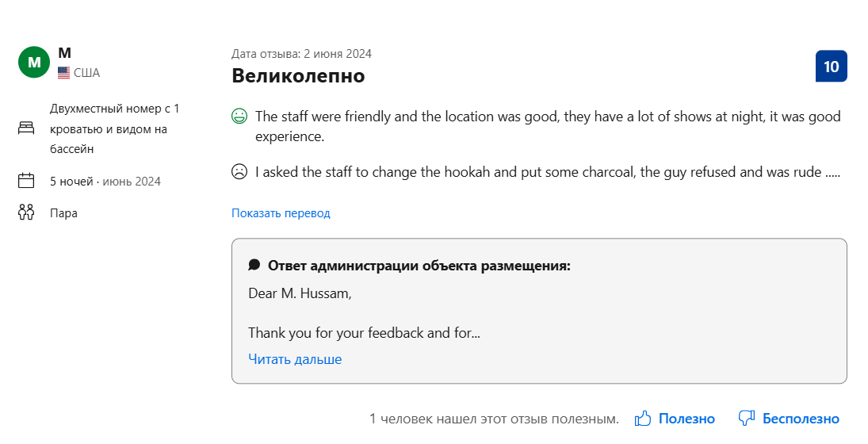The width and height of the screenshot is (868, 444).
Task: Click the thumbs-up icon
Action: coord(643,419)
